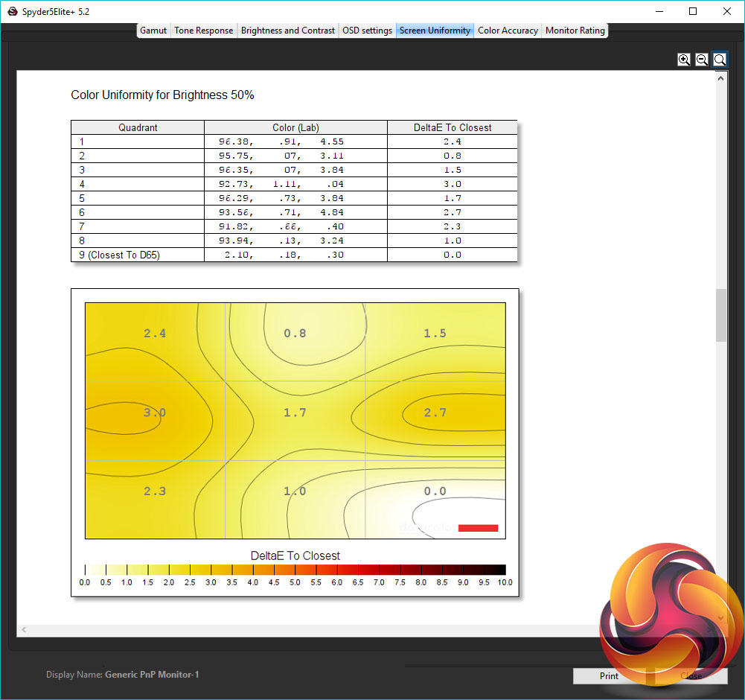Click the horizontal scrollbar left arrow
The height and width of the screenshot is (700, 745).
coord(24,629)
